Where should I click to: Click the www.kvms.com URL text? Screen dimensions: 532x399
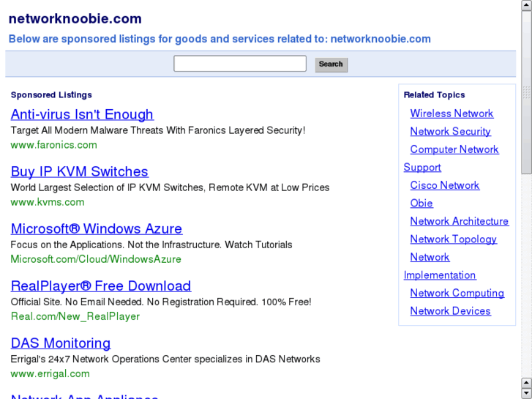pyautogui.click(x=48, y=202)
